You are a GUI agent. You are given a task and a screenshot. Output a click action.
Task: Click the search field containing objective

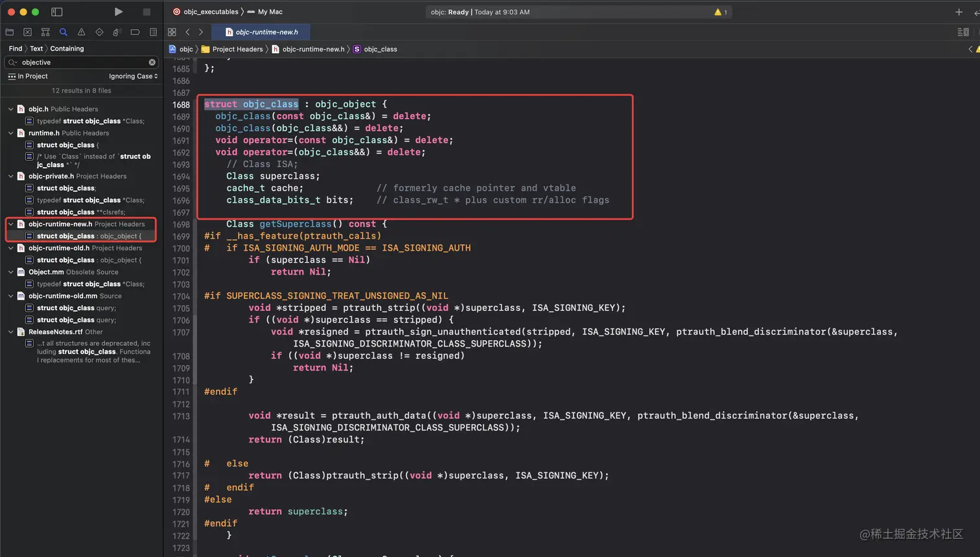(x=82, y=62)
